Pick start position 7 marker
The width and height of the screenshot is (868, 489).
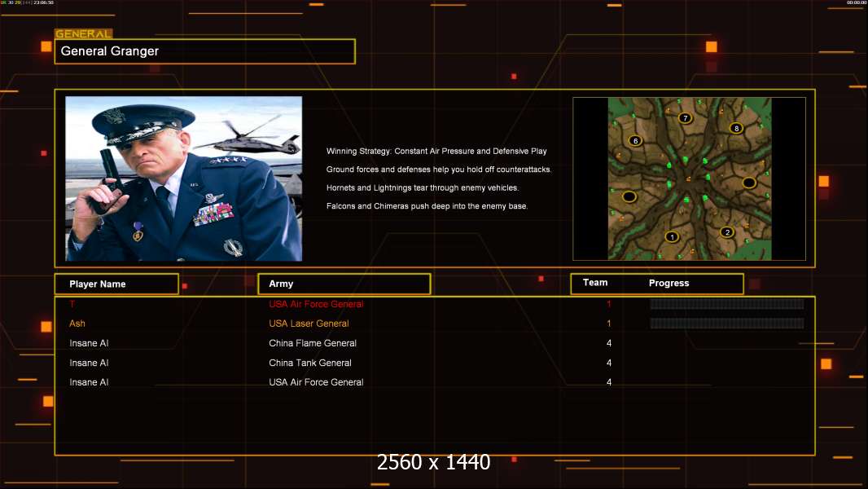(x=686, y=118)
